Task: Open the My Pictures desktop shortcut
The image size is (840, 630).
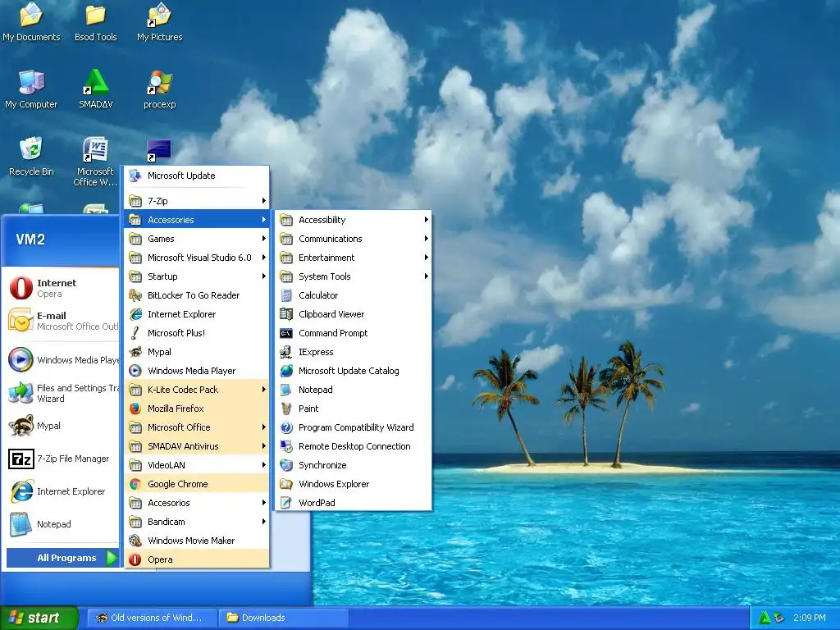Action: 160,22
